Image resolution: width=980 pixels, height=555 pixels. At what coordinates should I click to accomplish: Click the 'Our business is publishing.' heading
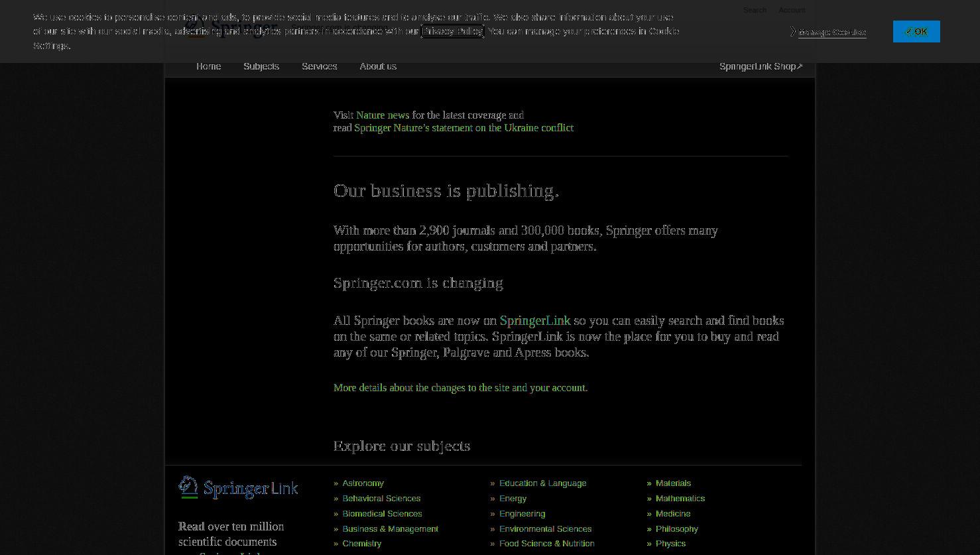(446, 190)
